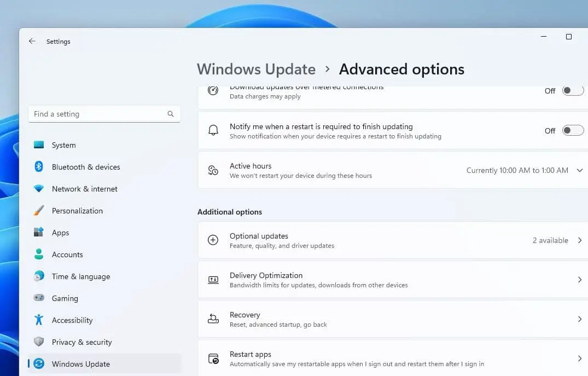Click the "Additional options" heading

click(230, 212)
